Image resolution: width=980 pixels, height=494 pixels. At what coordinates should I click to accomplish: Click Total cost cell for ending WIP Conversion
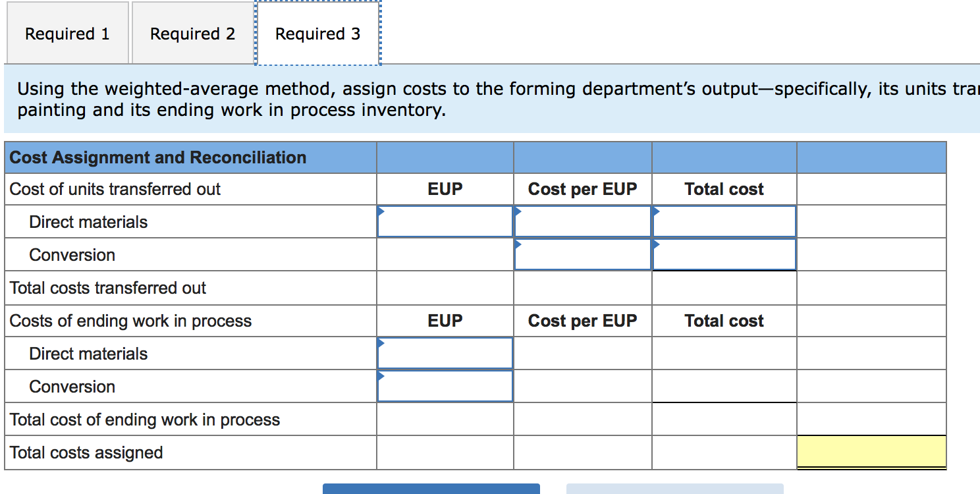point(724,386)
